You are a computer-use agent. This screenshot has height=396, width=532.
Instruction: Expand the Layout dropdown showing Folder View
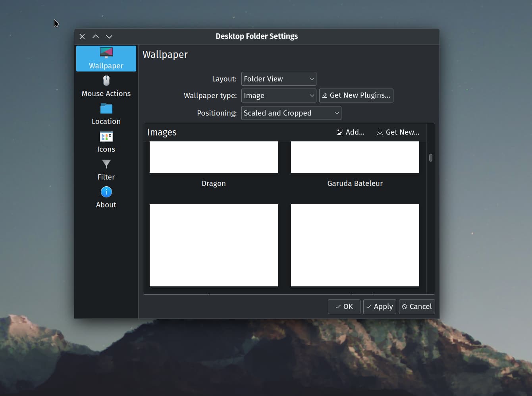(x=278, y=79)
